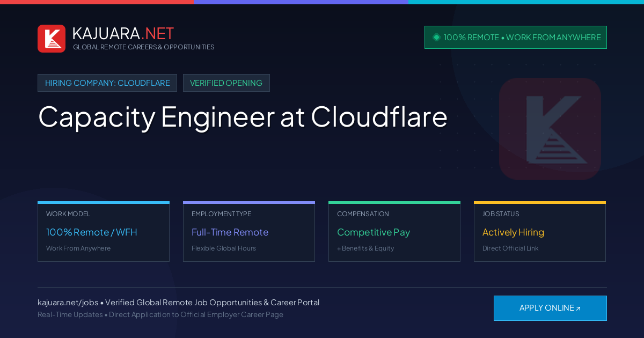The height and width of the screenshot is (338, 644).
Task: Click the Capacity Engineer at Cloudflare heading
Action: tap(243, 116)
